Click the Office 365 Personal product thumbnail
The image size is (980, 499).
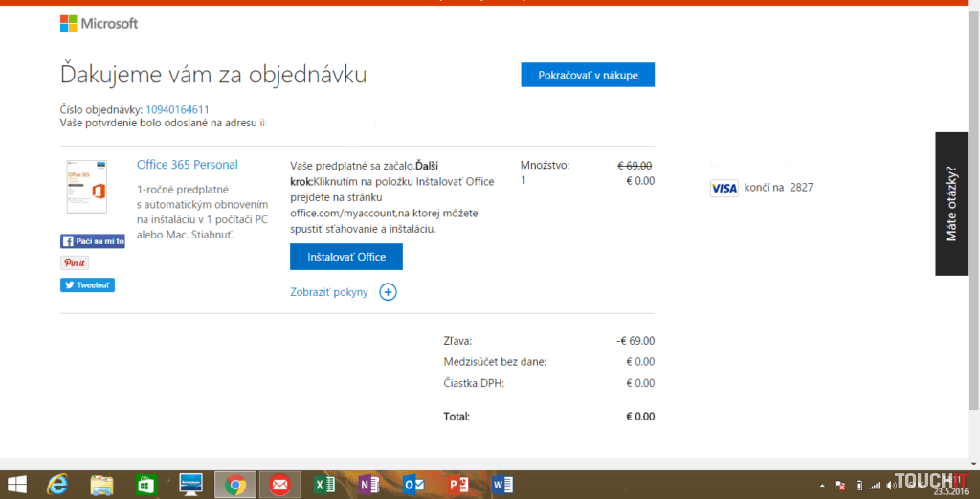click(x=86, y=186)
